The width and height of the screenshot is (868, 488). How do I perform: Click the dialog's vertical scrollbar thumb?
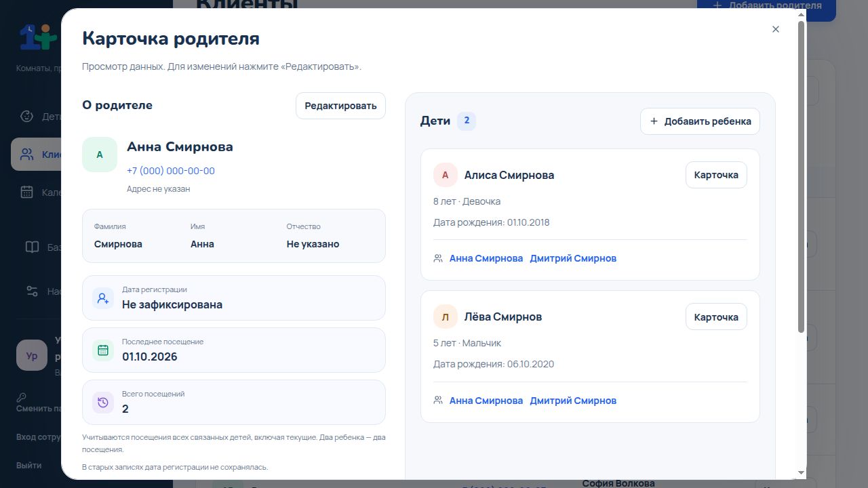coord(801,176)
